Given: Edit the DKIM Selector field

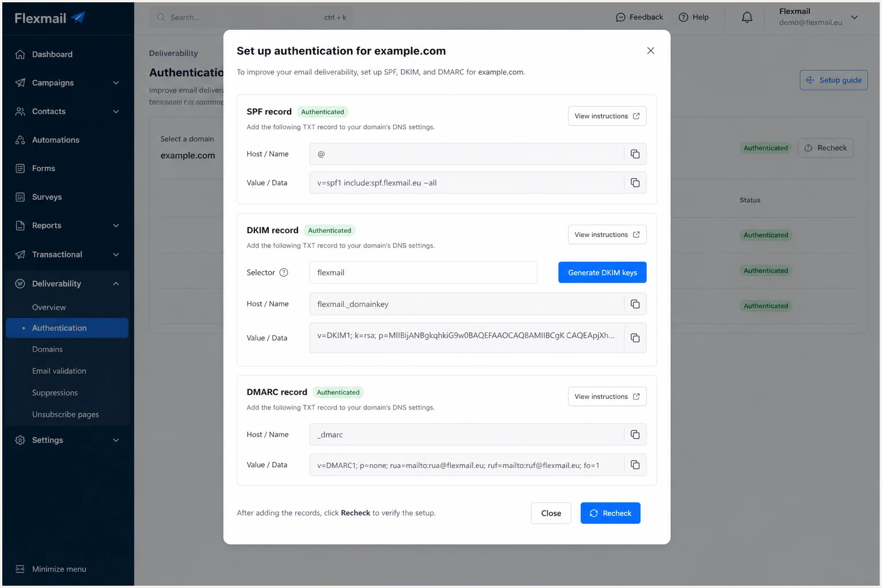Looking at the screenshot, I should point(423,273).
